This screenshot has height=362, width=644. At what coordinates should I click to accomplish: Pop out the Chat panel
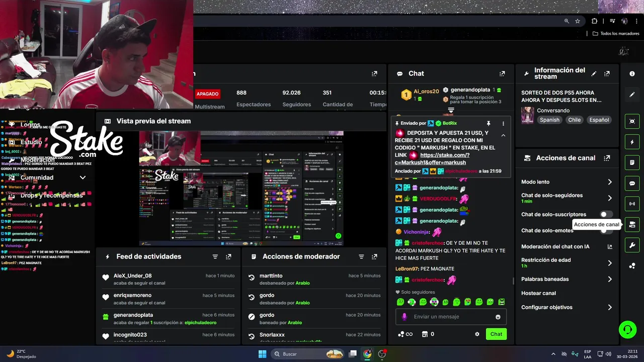click(502, 73)
